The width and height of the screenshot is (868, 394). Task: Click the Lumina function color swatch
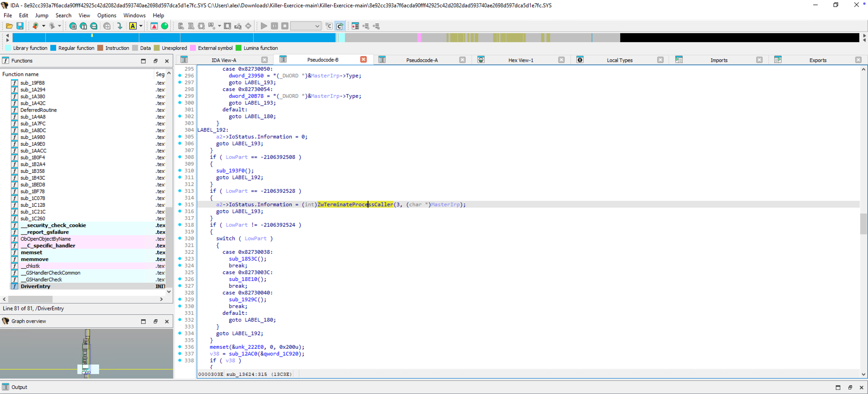(x=239, y=48)
